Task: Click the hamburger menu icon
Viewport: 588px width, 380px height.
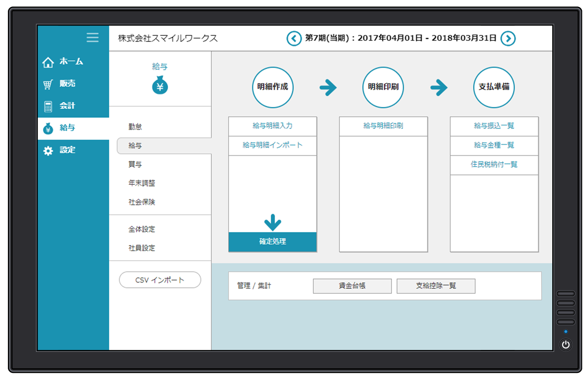Action: 92,37
